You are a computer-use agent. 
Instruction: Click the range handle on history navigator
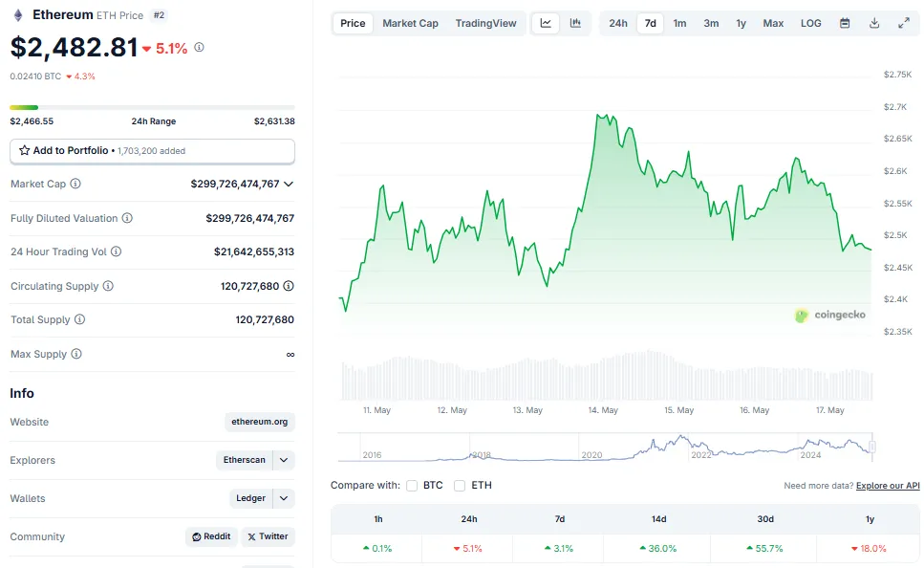(872, 447)
